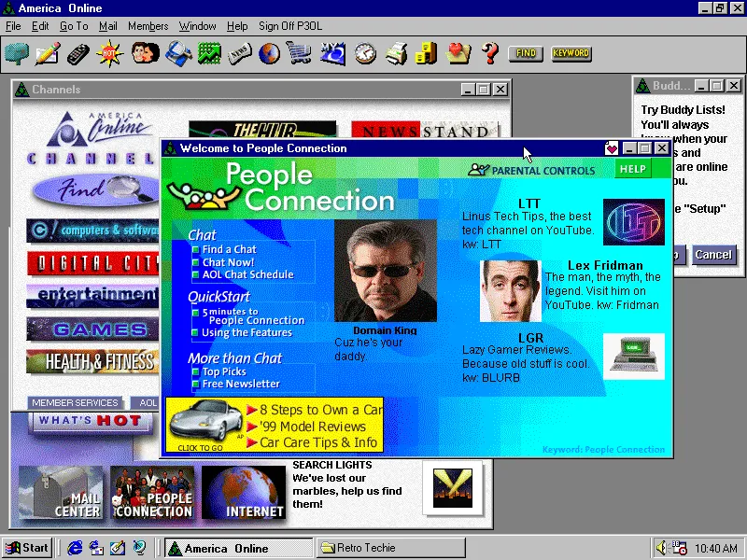Click the red question mark Help icon
Image resolution: width=747 pixels, height=560 pixels.
(x=489, y=53)
